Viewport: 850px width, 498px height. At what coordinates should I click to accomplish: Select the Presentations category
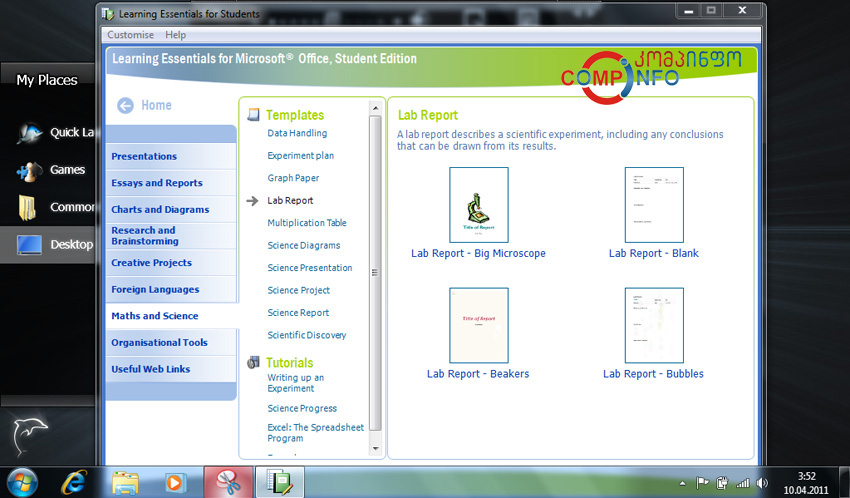click(171, 156)
